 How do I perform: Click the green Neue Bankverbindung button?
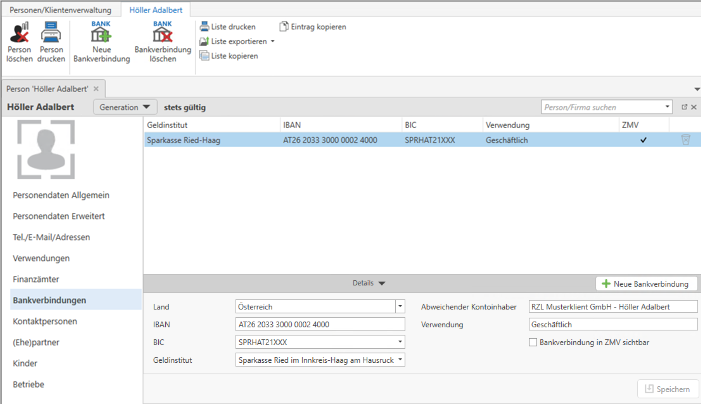(x=646, y=284)
